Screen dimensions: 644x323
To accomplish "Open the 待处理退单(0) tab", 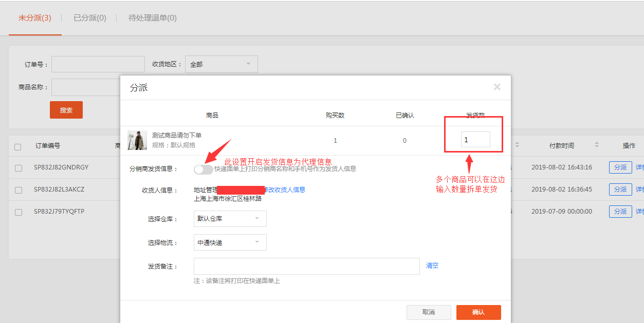I will pyautogui.click(x=153, y=18).
